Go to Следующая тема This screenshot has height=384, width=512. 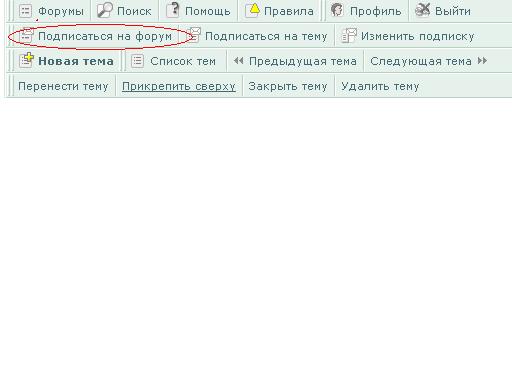(x=421, y=61)
